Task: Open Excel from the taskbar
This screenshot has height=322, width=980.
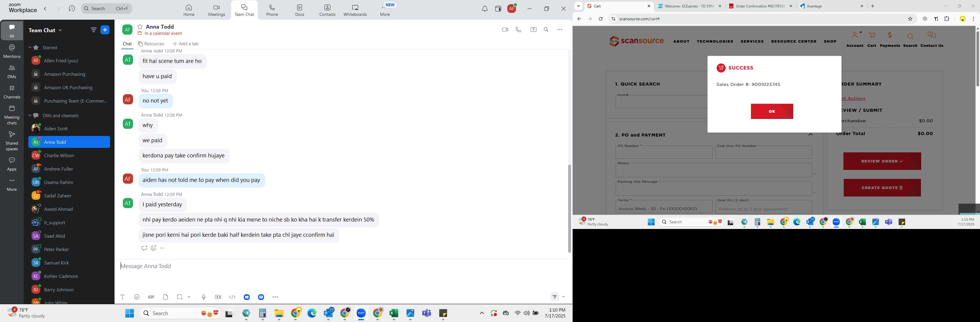Action: (x=394, y=313)
